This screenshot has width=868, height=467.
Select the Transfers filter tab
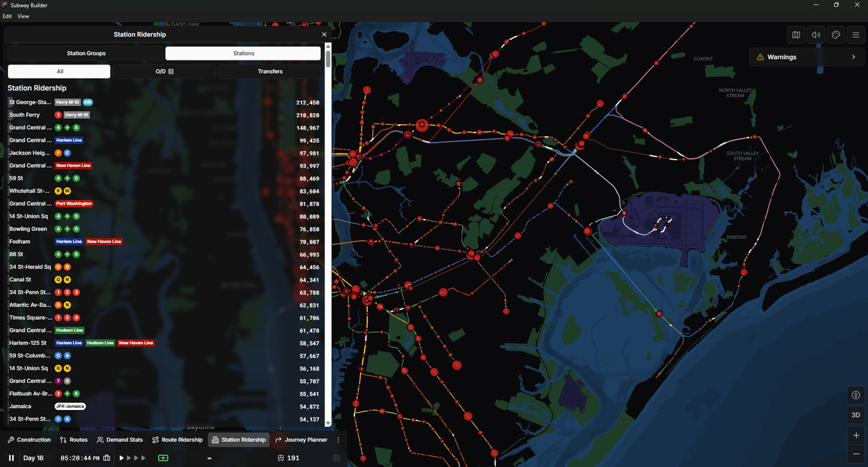270,71
